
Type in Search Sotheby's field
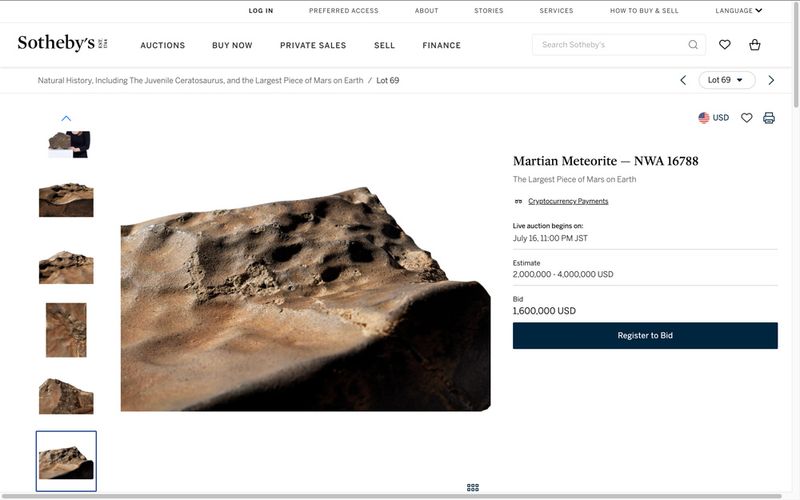tap(610, 45)
